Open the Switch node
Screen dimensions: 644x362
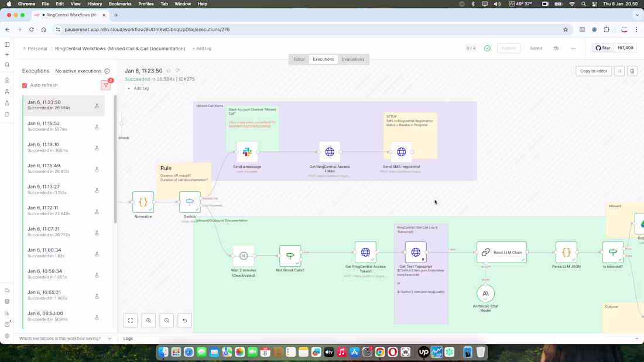point(190,202)
